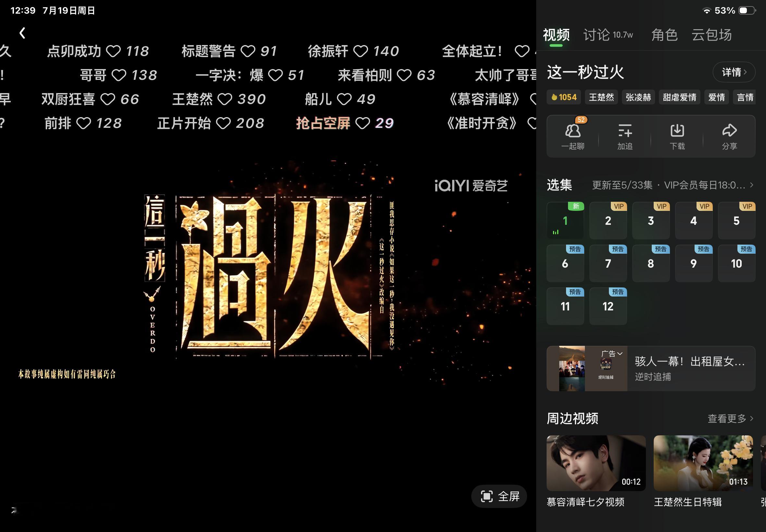The height and width of the screenshot is (532, 766).
Task: Like the 抢占空屏 comment heart
Action: 363,123
